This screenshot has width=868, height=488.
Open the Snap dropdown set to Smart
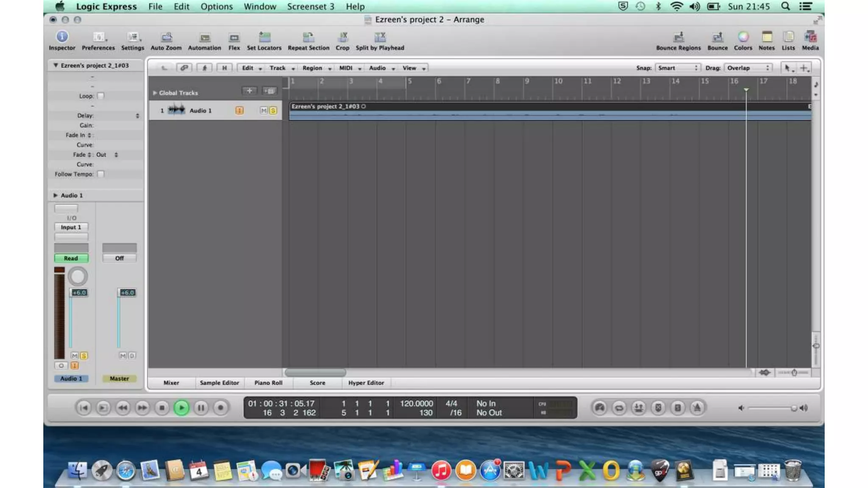(677, 68)
